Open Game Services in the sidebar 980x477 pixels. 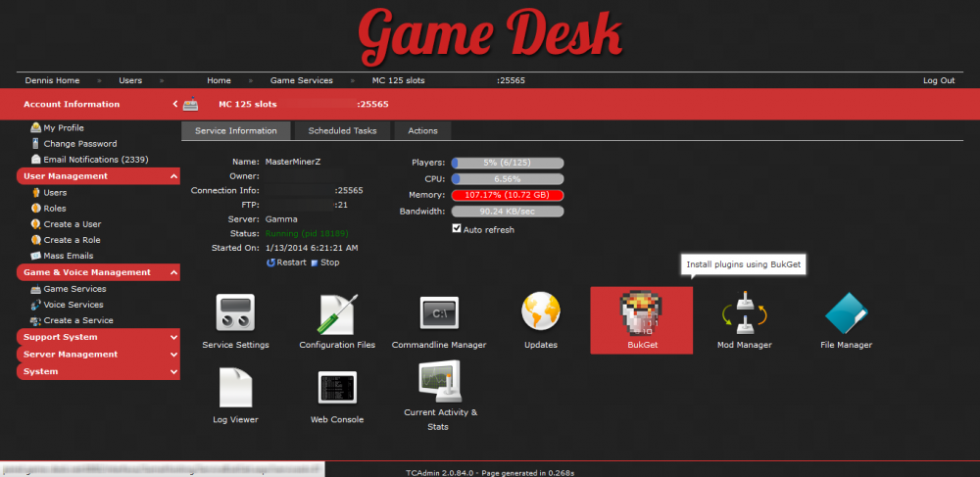coord(74,289)
